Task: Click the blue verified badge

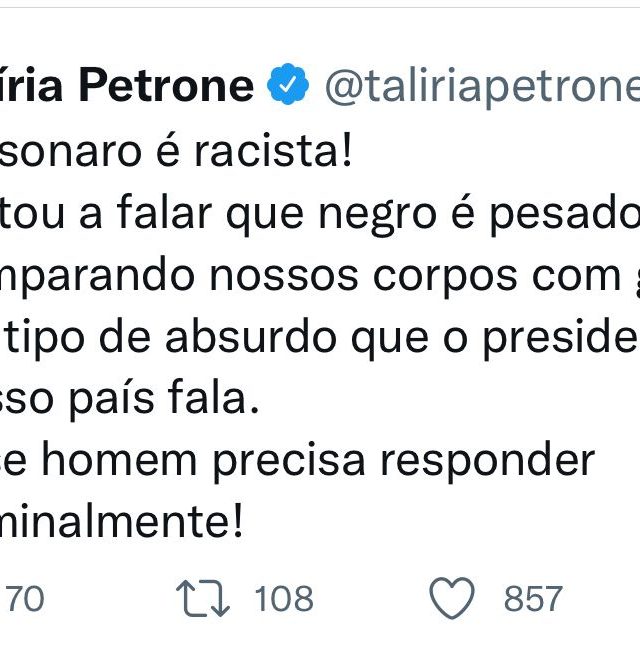Action: coord(288,84)
